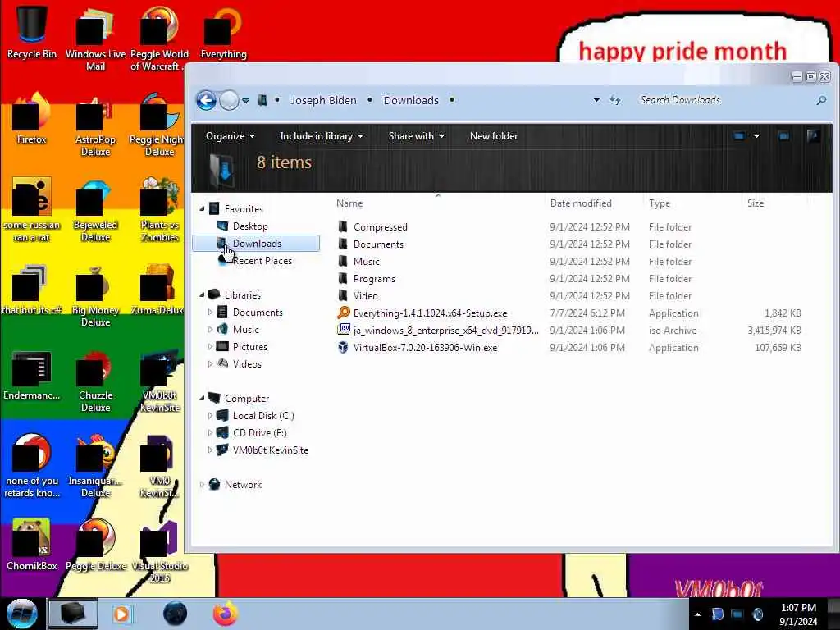
Task: Select the Bejeweled Deluxe desktop icon
Action: tap(95, 211)
